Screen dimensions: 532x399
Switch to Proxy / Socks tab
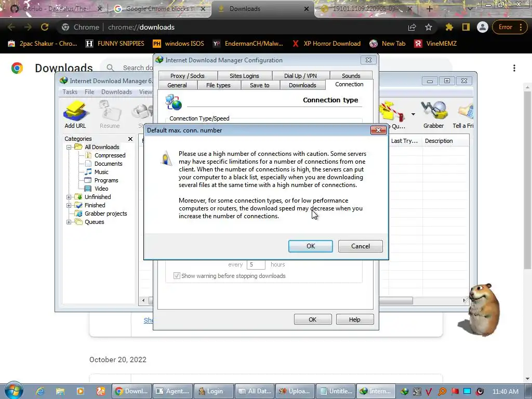pos(187,76)
